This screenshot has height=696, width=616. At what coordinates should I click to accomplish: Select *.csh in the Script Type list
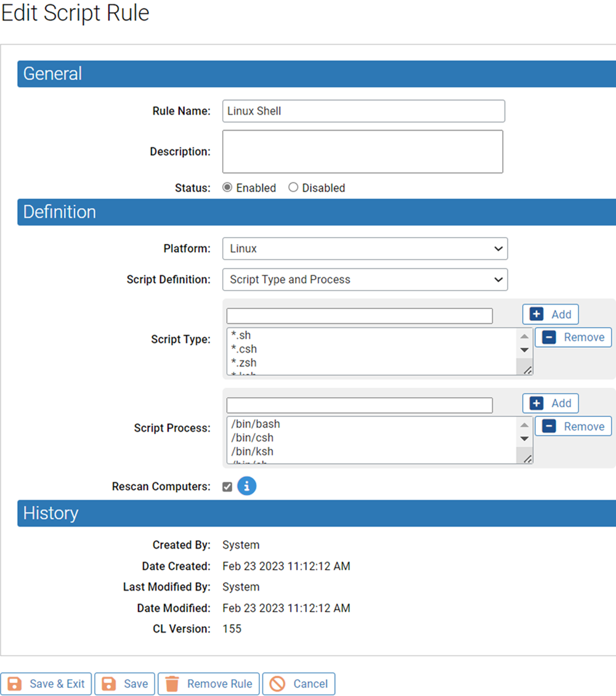(x=244, y=349)
